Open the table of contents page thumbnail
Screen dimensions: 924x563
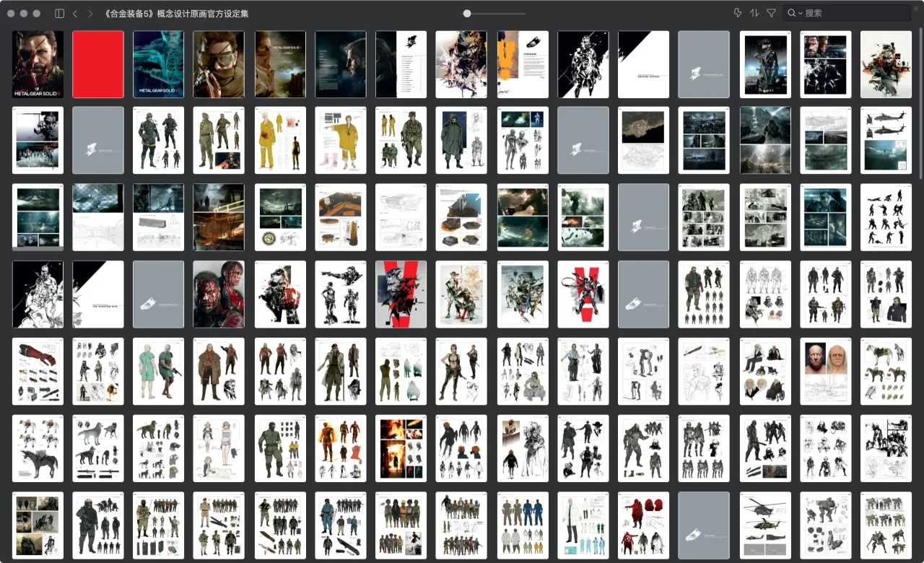[x=401, y=64]
